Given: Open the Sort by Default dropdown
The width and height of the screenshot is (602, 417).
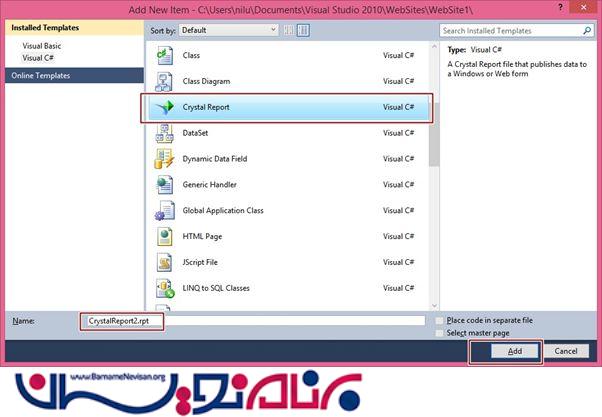Looking at the screenshot, I should 229,30.
